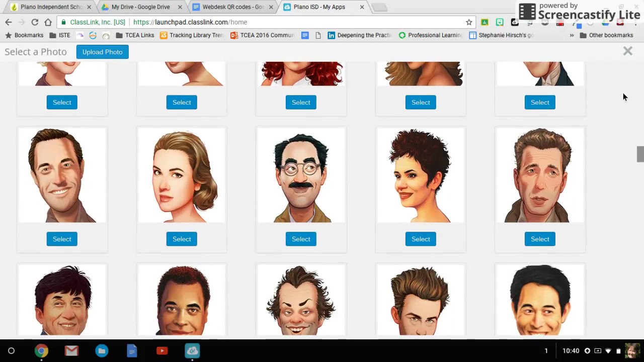This screenshot has height=362, width=644.
Task: Open the Other bookmarks folder
Action: point(606,35)
